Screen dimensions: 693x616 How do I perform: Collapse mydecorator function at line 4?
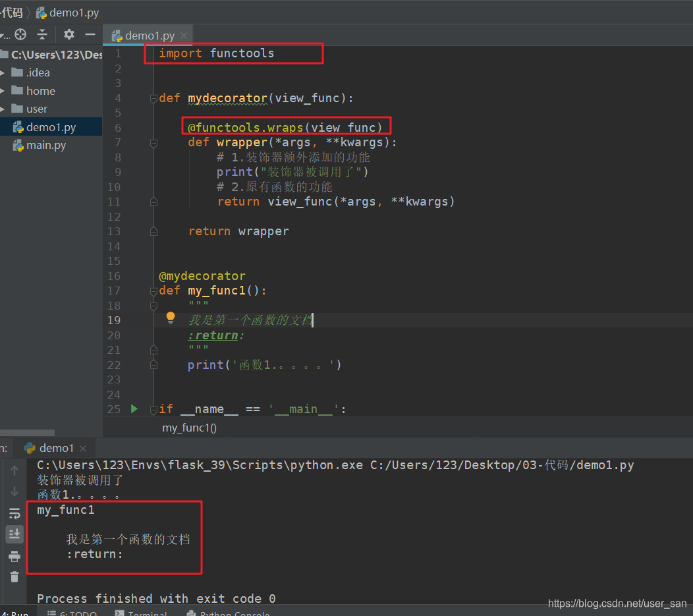point(153,98)
